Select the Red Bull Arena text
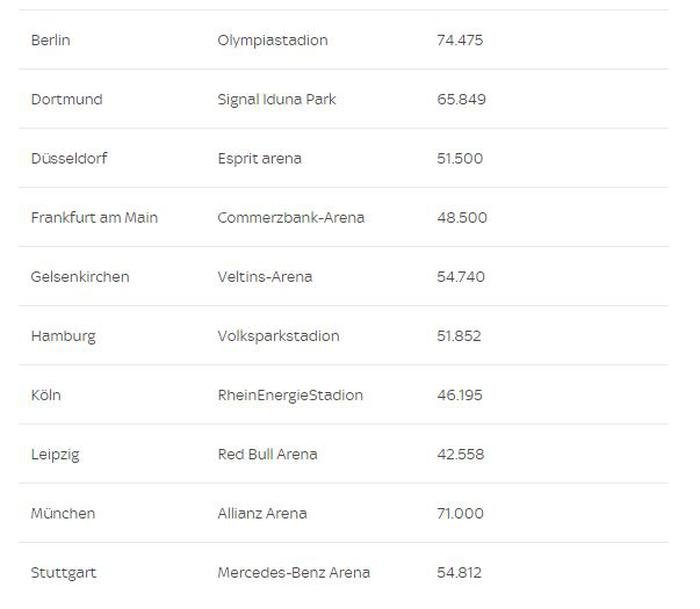Screen dimensions: 700x609 tap(267, 454)
